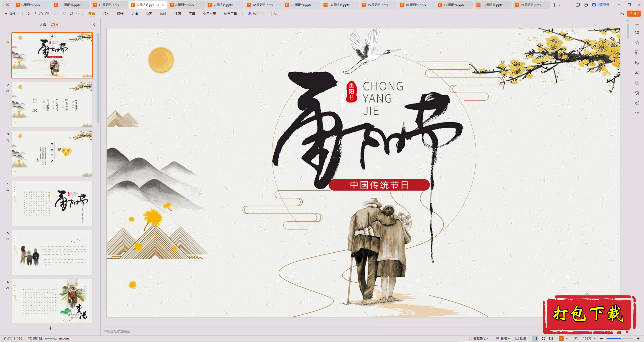
Task: Click the export to PDF icon
Action: point(34,14)
